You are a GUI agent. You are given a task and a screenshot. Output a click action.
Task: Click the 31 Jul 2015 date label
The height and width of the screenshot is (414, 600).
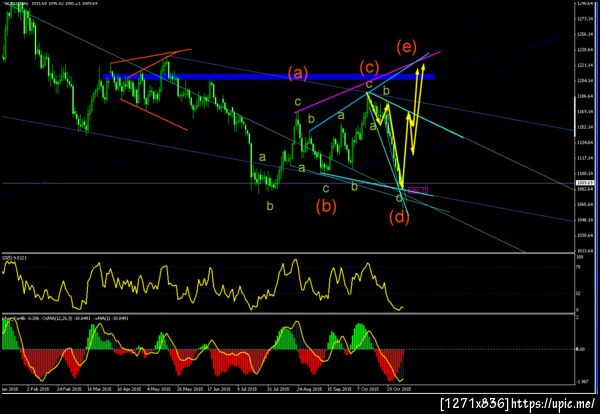(279, 389)
